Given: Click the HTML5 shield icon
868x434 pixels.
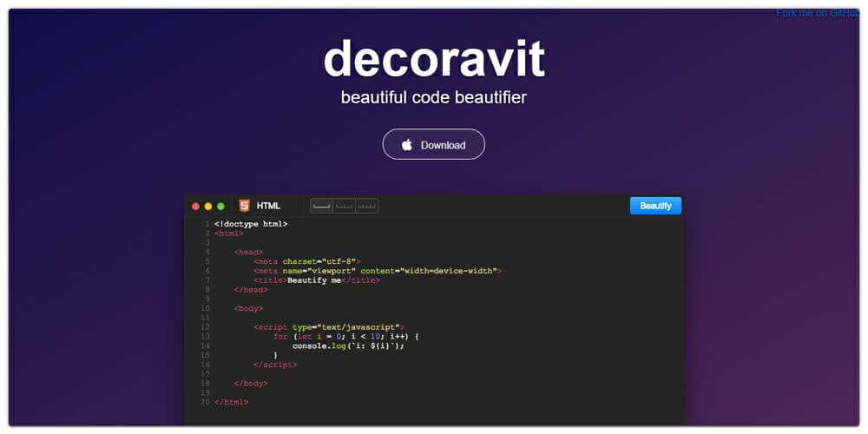Looking at the screenshot, I should click(244, 206).
